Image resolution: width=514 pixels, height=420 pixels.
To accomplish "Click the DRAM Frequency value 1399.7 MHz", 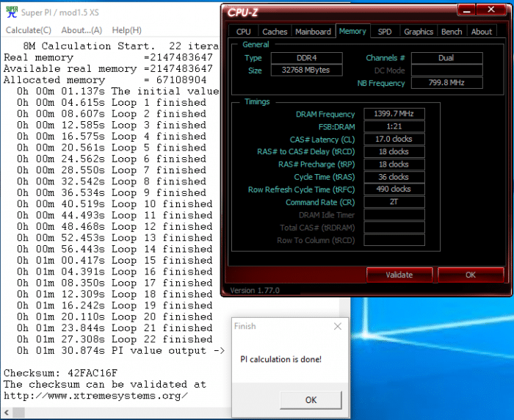I will tap(394, 114).
